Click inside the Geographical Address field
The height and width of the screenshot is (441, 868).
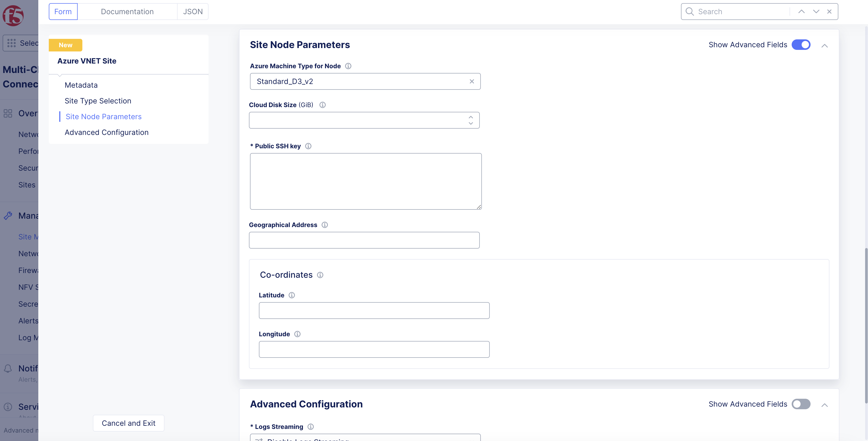364,240
